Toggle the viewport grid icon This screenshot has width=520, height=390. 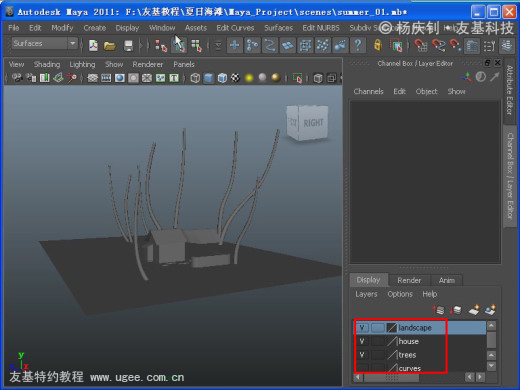pos(92,78)
